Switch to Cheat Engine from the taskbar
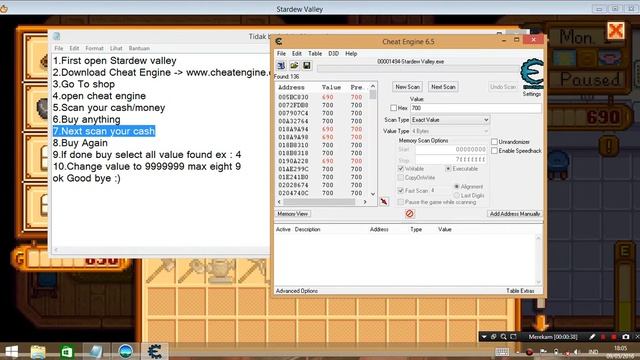Viewport: 640px width, 360px height. click(x=155, y=351)
